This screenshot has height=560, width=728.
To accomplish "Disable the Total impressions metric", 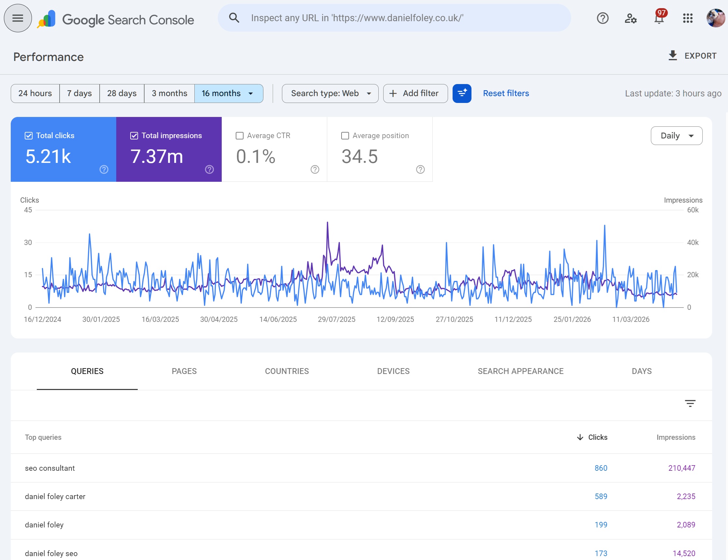I will (x=134, y=135).
